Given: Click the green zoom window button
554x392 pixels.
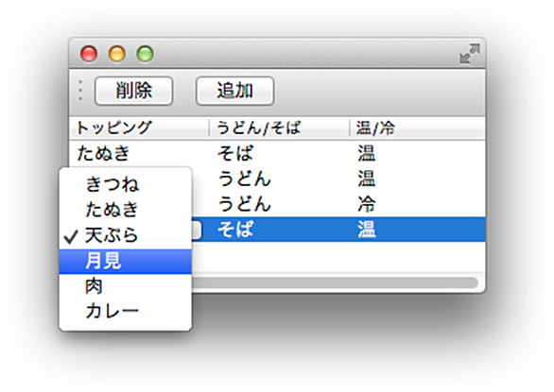Looking at the screenshot, I should 145,54.
